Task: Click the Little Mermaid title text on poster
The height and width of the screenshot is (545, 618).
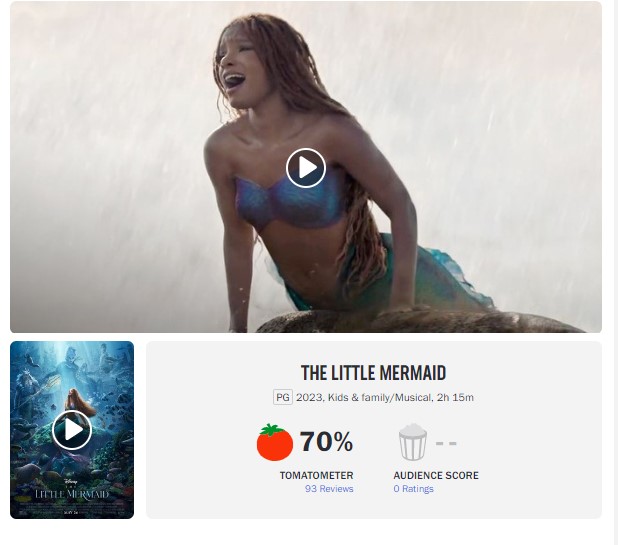Action: (72, 494)
